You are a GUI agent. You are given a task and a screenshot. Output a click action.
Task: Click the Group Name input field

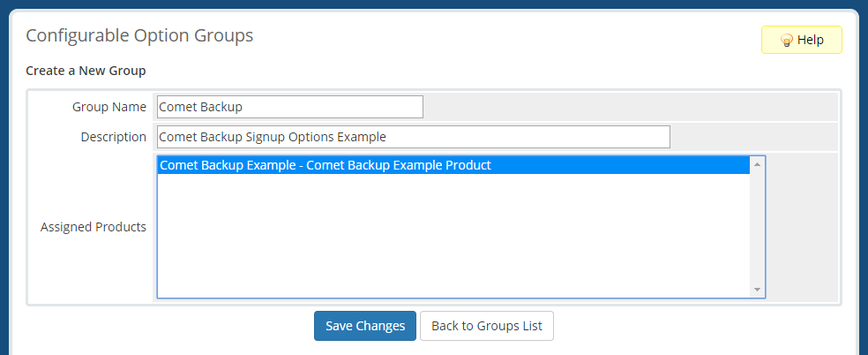(x=290, y=107)
